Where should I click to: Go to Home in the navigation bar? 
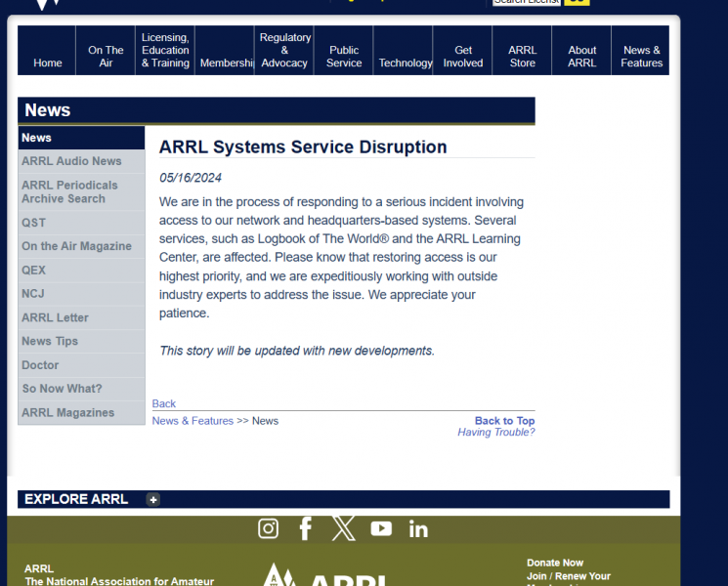pyautogui.click(x=47, y=50)
